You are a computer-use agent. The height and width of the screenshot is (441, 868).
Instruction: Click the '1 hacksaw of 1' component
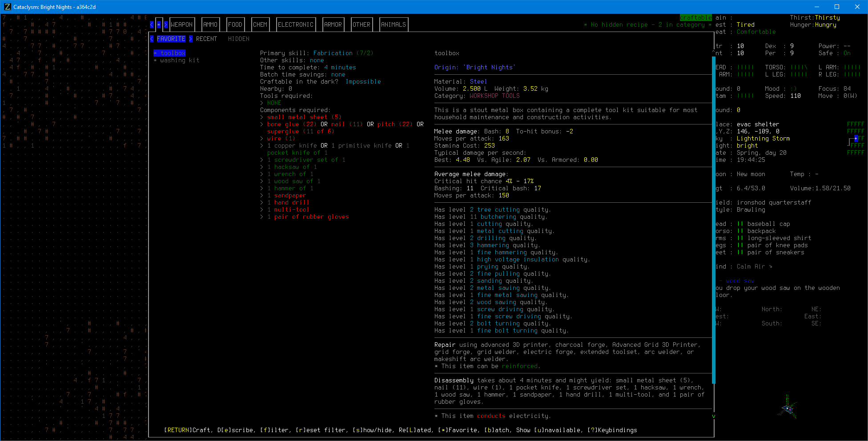pyautogui.click(x=292, y=167)
